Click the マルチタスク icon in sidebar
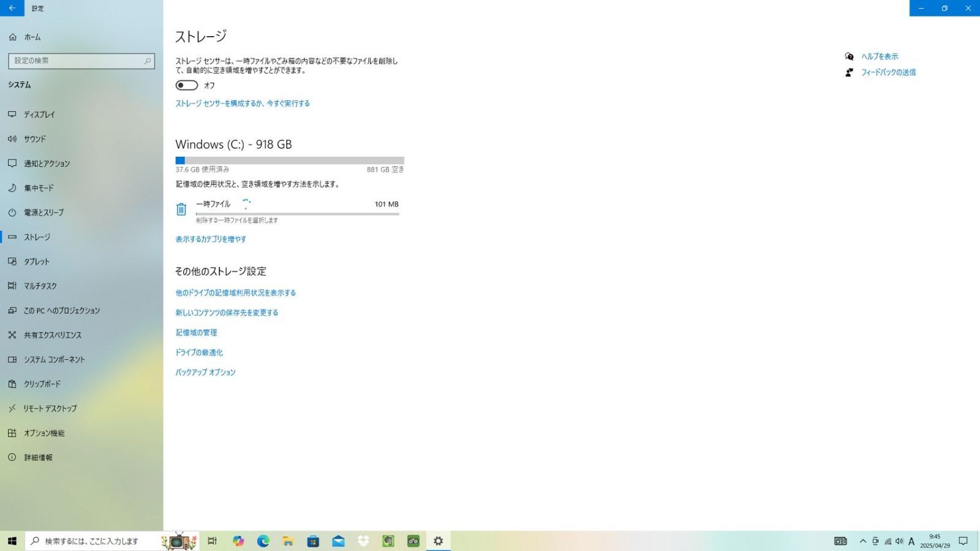980x551 pixels. (12, 286)
